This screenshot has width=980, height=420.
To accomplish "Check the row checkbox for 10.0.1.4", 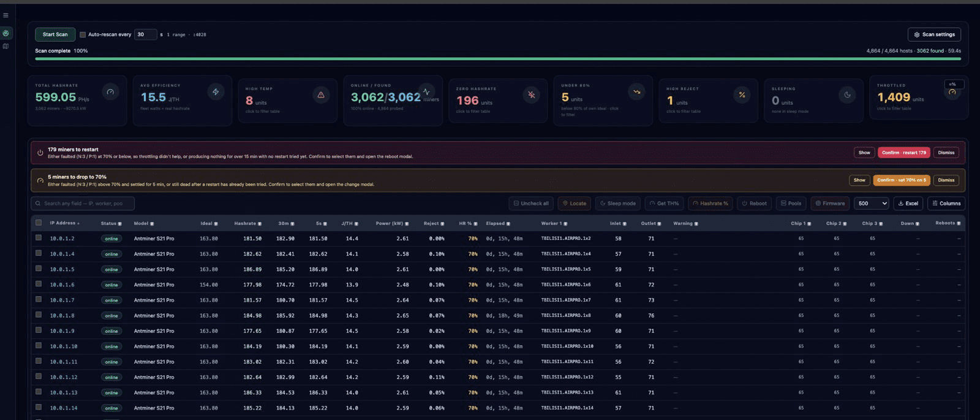I will pos(39,253).
